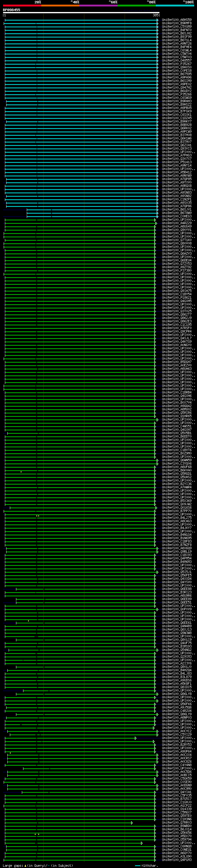Select hit UniRef100_A9NT26
This screenshot has width=197, height=868.
point(177,43)
